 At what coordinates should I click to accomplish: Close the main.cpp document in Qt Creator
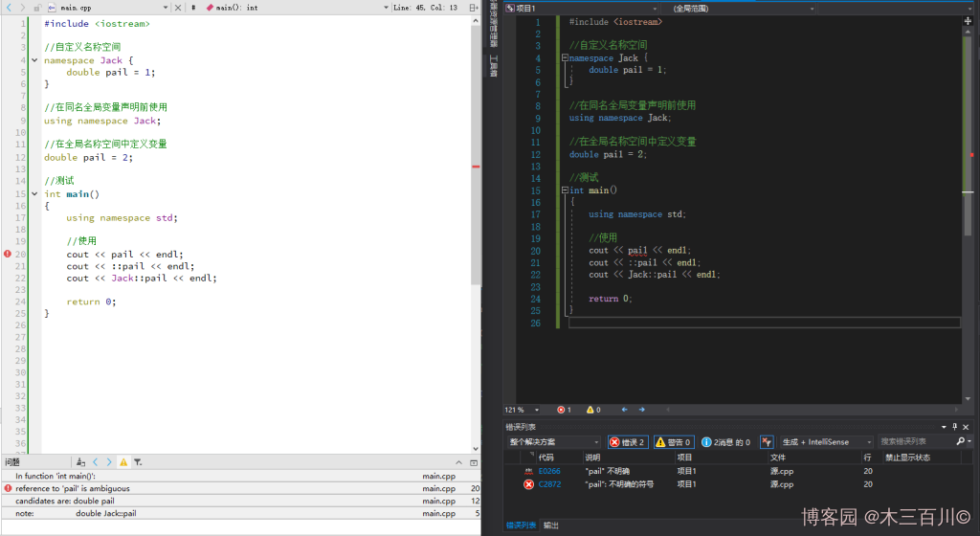point(177,8)
